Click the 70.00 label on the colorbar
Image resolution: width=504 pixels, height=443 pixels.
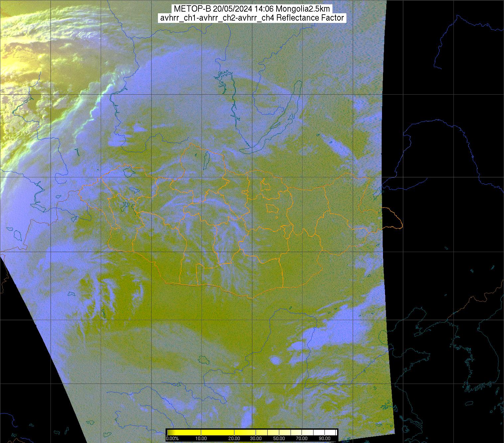[x=302, y=439]
